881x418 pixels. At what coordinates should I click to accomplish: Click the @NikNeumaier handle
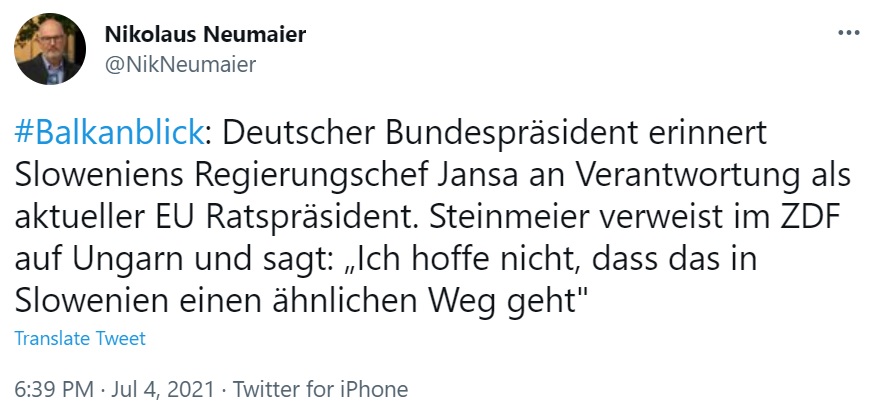pos(180,65)
